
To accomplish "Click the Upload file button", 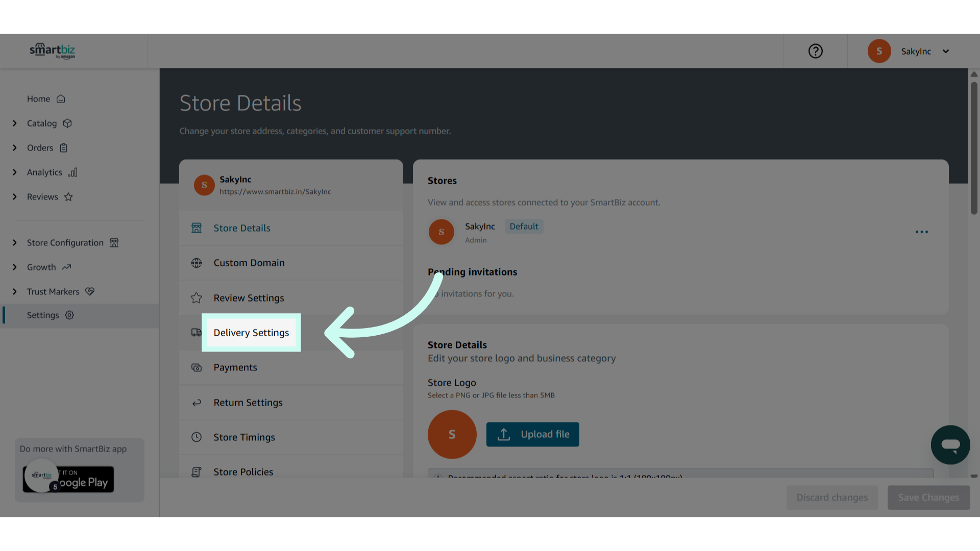I will tap(532, 434).
